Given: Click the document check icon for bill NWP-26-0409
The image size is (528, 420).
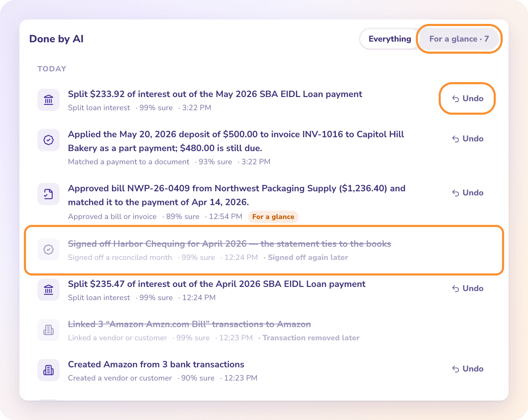Looking at the screenshot, I should tap(49, 194).
